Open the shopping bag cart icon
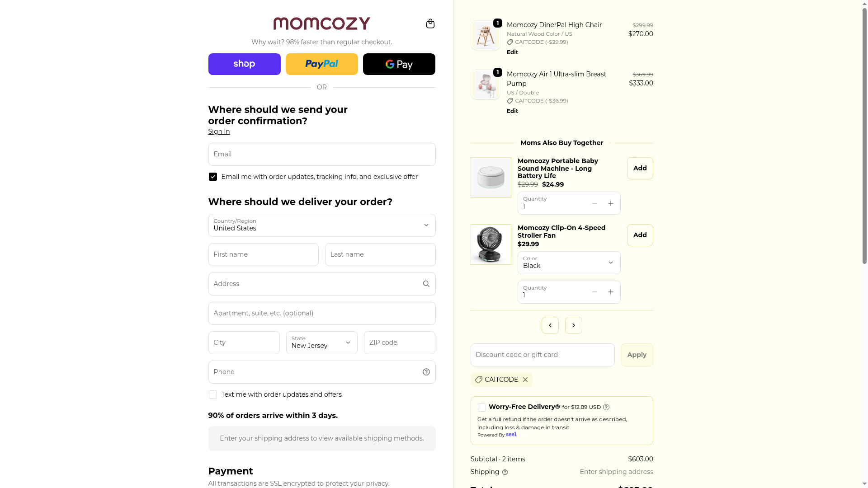The image size is (868, 488). tap(430, 23)
